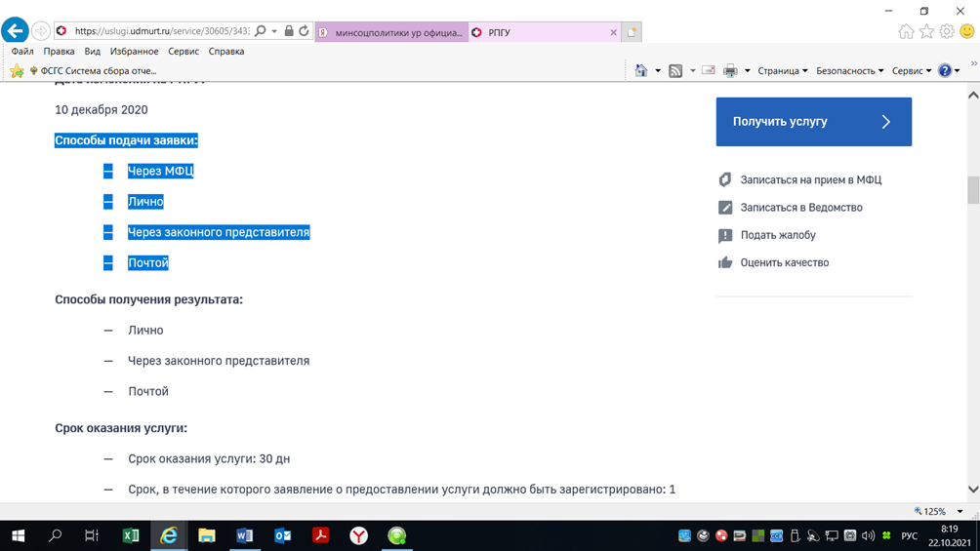The image size is (980, 551).
Task: Click the browser back arrow button
Action: pyautogui.click(x=16, y=31)
